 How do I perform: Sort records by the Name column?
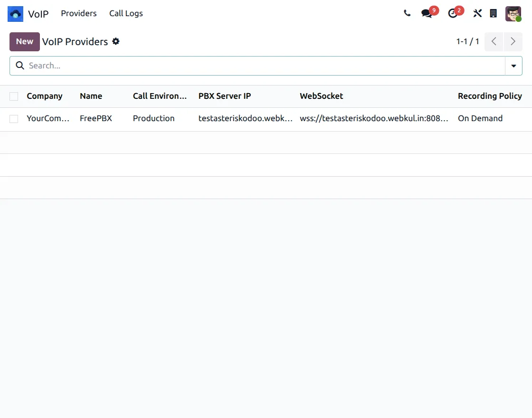pyautogui.click(x=91, y=96)
